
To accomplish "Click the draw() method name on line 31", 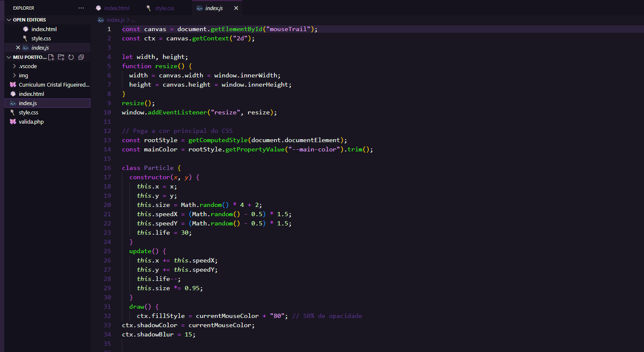I will [137, 307].
